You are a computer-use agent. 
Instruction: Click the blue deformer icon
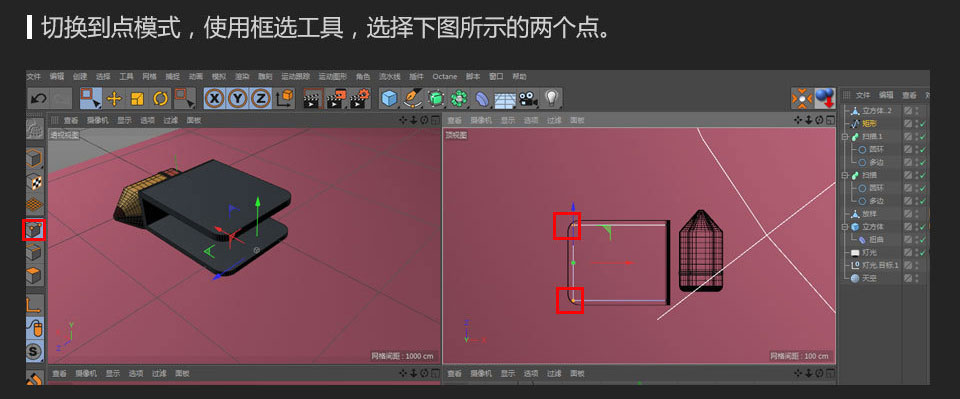(482, 99)
